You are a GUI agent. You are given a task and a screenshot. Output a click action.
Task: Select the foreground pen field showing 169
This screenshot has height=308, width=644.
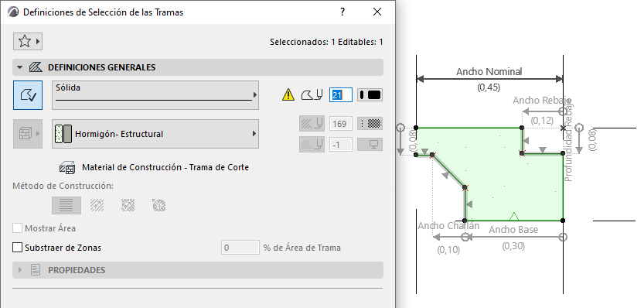tap(340, 123)
